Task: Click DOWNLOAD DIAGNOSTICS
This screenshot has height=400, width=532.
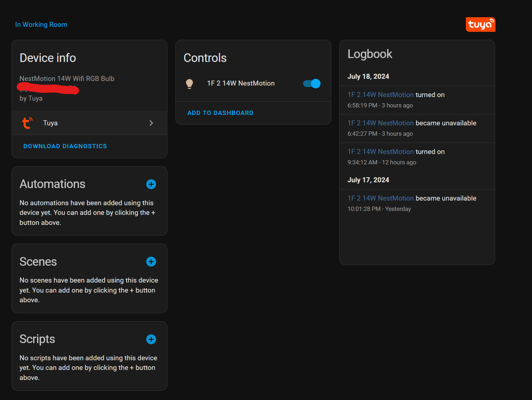Action: [65, 146]
